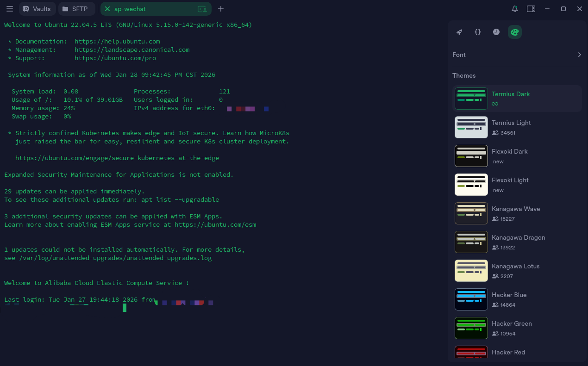Screen dimensions: 588x366
Task: Click the rocket icon in the side panel
Action: (459, 32)
